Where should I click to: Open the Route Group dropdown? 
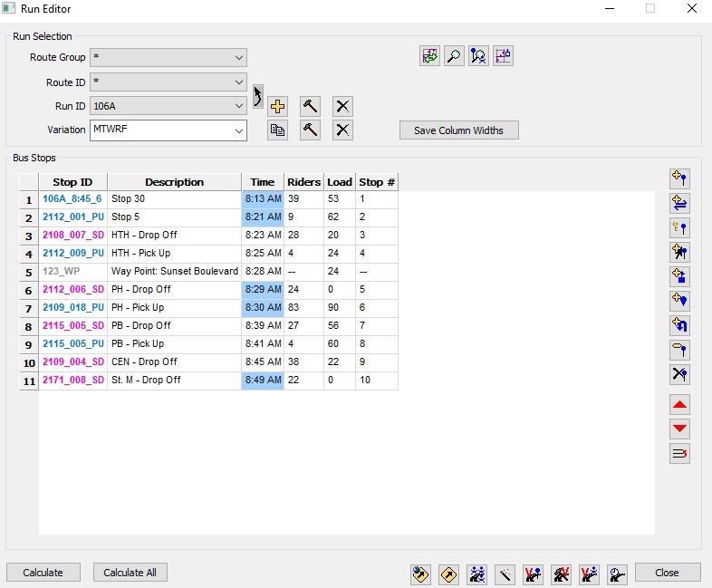[x=168, y=58]
